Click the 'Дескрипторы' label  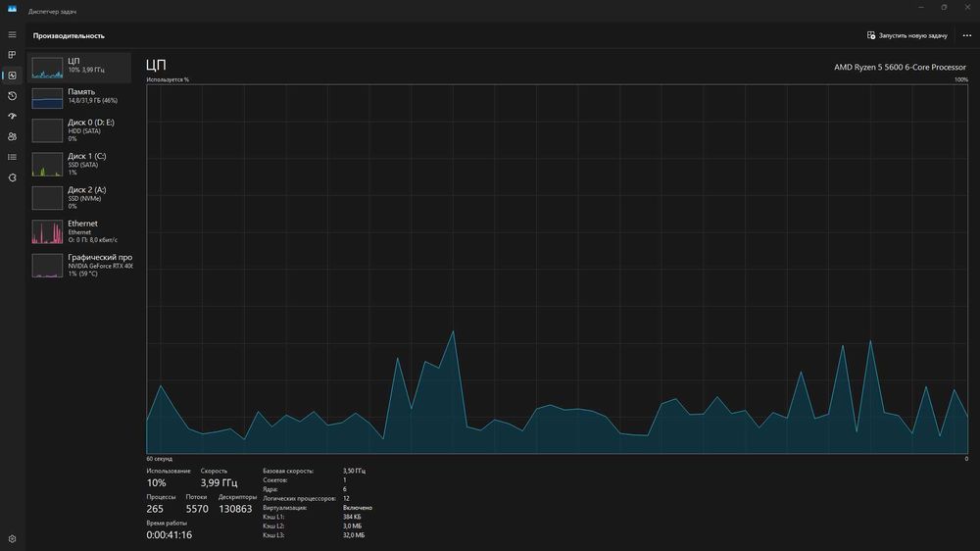[x=237, y=497]
